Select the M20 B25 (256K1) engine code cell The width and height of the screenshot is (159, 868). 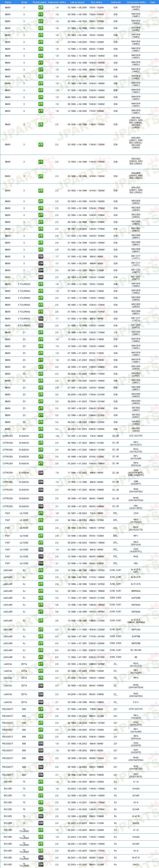tap(136, 333)
